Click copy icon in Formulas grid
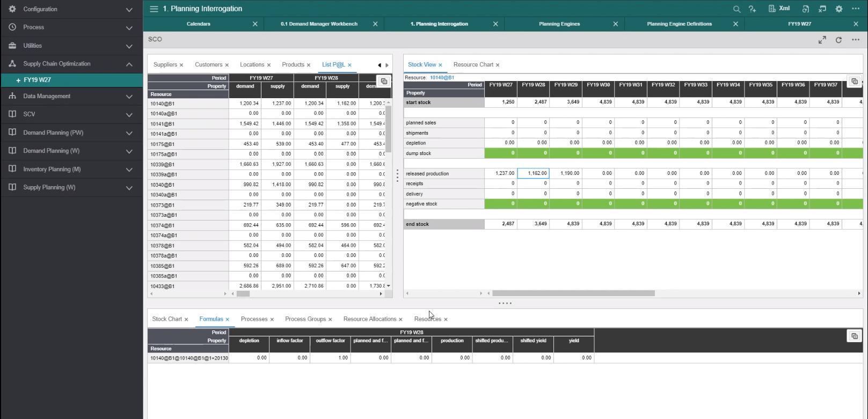This screenshot has width=868, height=419. (x=854, y=336)
